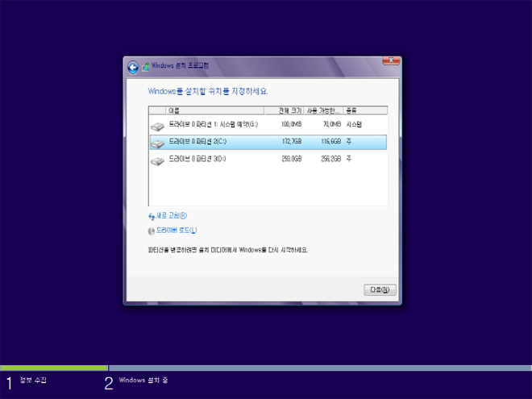This screenshot has height=399, width=532.
Task: Click step 1 정보 수집 label at bottom
Action: coord(33,380)
